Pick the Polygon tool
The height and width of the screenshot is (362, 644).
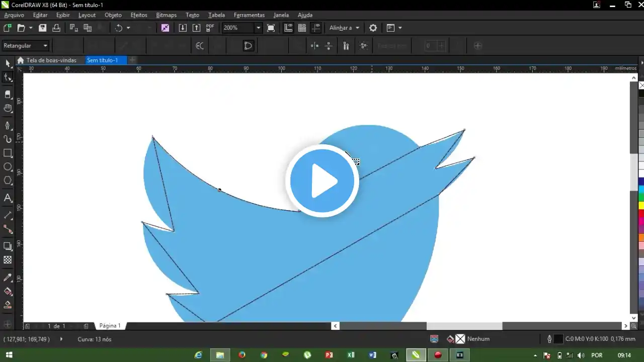(8, 181)
